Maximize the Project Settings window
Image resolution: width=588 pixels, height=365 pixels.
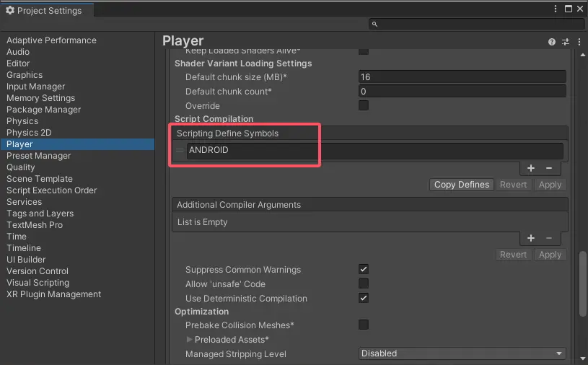tap(569, 9)
